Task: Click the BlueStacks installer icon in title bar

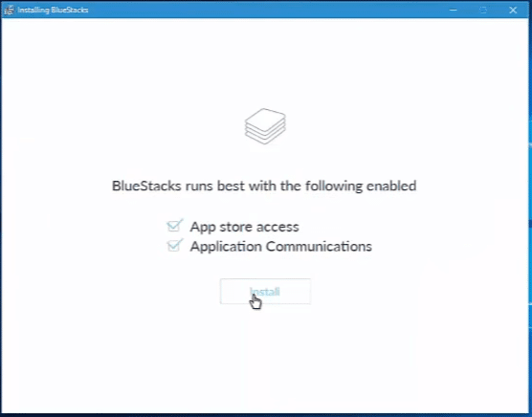Action: pyautogui.click(x=10, y=10)
